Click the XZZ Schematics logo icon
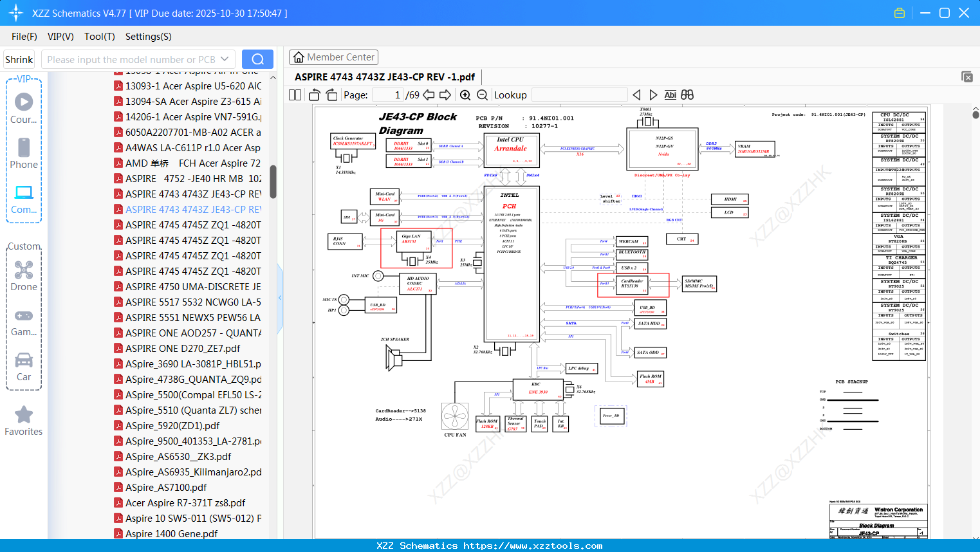 click(x=16, y=13)
